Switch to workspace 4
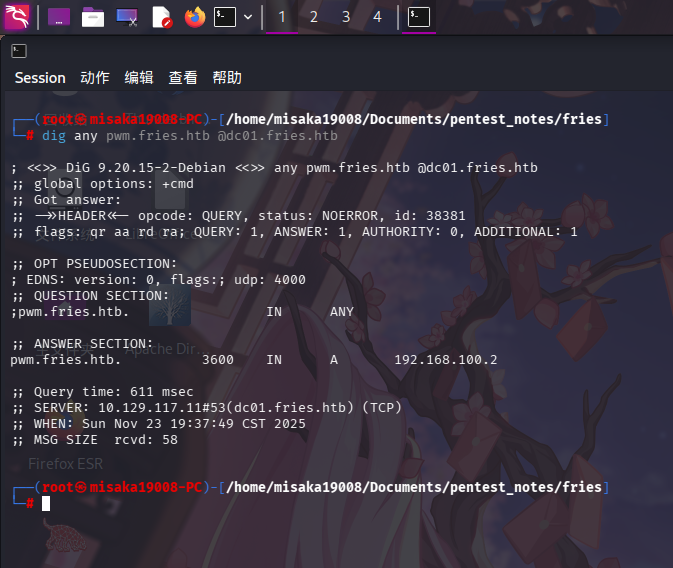 click(377, 17)
